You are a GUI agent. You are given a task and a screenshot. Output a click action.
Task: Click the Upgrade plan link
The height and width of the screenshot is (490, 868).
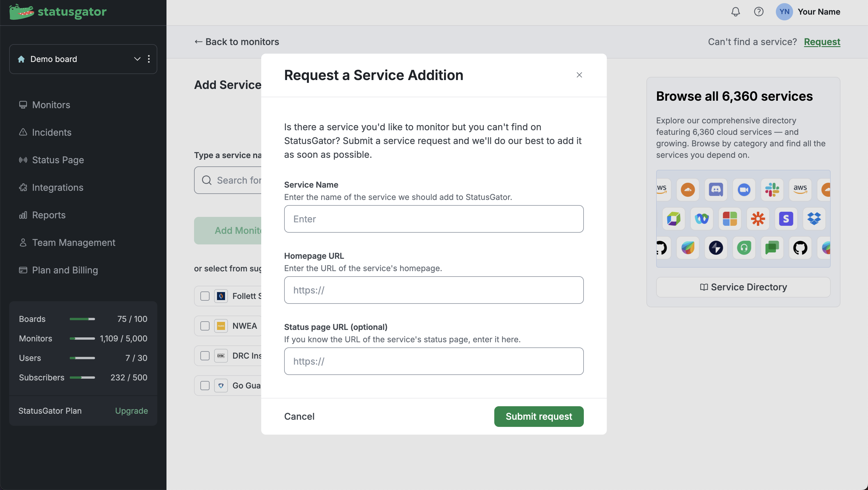(x=131, y=411)
